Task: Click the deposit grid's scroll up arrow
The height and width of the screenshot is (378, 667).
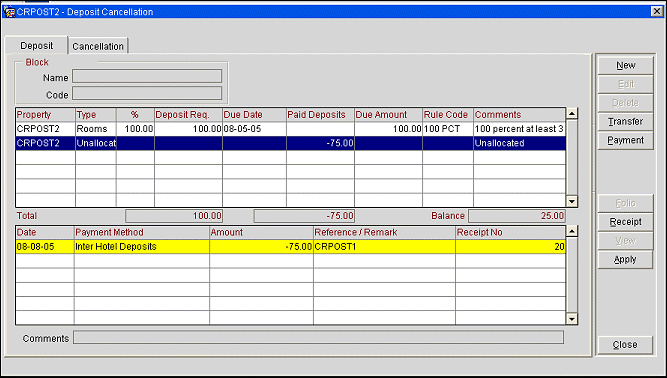Action: pyautogui.click(x=572, y=114)
